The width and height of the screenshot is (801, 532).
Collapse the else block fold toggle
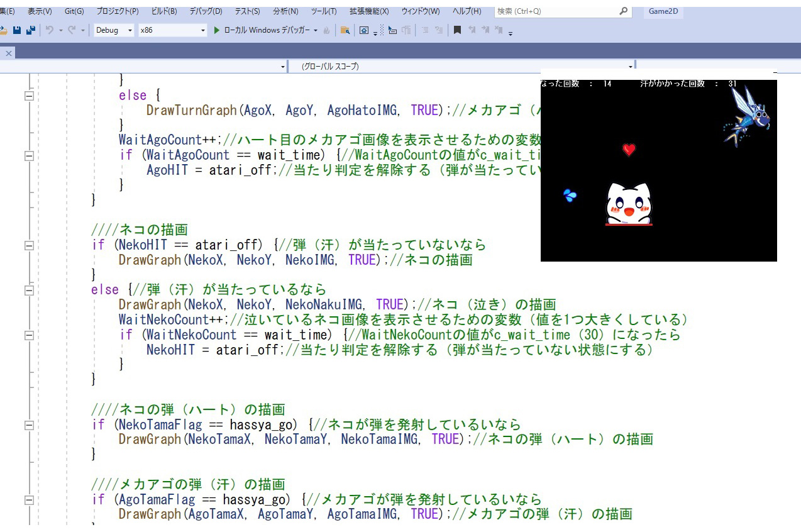coord(29,96)
